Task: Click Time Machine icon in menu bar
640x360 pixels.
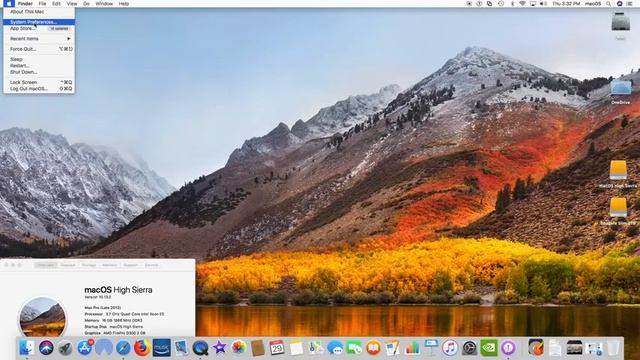Action: [x=501, y=4]
